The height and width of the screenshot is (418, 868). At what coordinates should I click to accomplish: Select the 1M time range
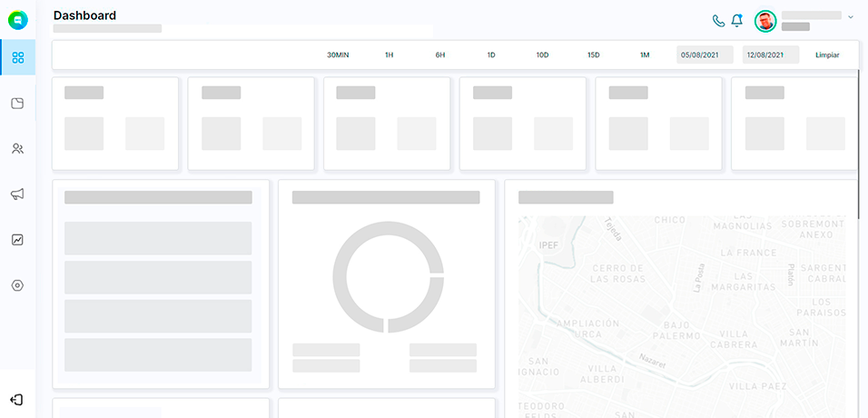click(x=645, y=55)
